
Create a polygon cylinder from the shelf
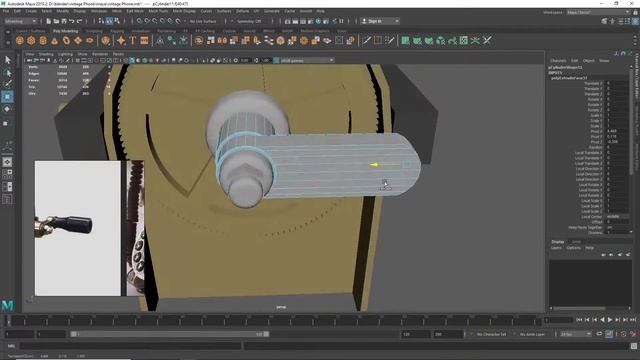click(x=43, y=40)
